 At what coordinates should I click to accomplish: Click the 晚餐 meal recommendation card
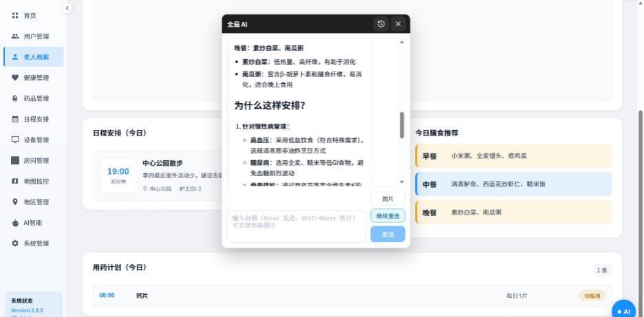pos(513,212)
